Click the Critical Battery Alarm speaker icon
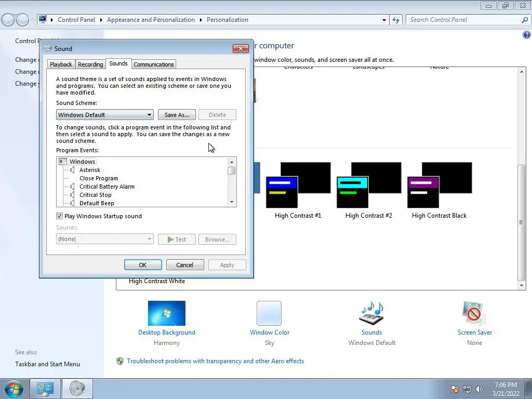The height and width of the screenshot is (399, 532). [72, 187]
